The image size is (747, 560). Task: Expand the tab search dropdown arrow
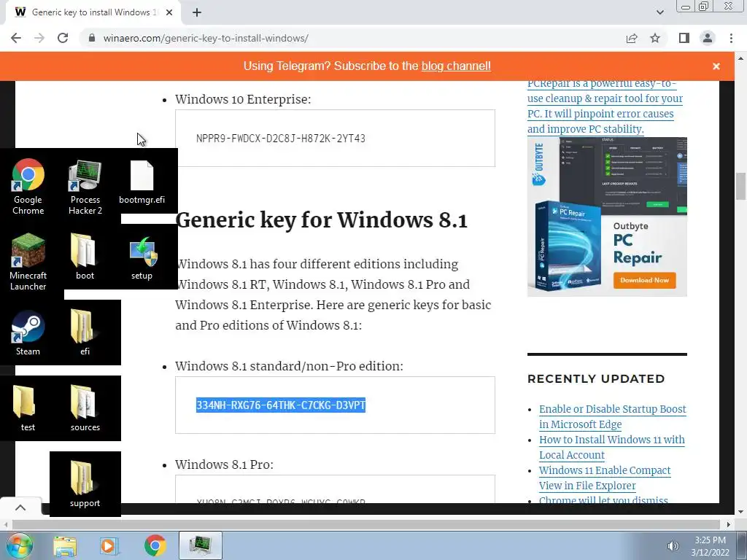(x=659, y=12)
